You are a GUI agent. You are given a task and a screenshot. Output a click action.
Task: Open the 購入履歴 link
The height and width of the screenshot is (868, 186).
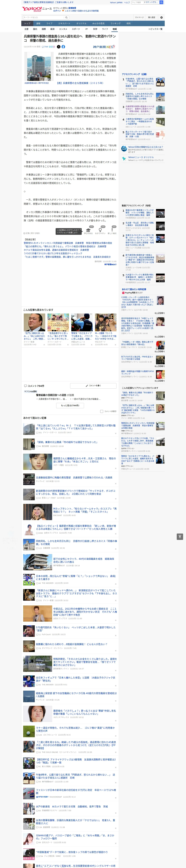152,18
